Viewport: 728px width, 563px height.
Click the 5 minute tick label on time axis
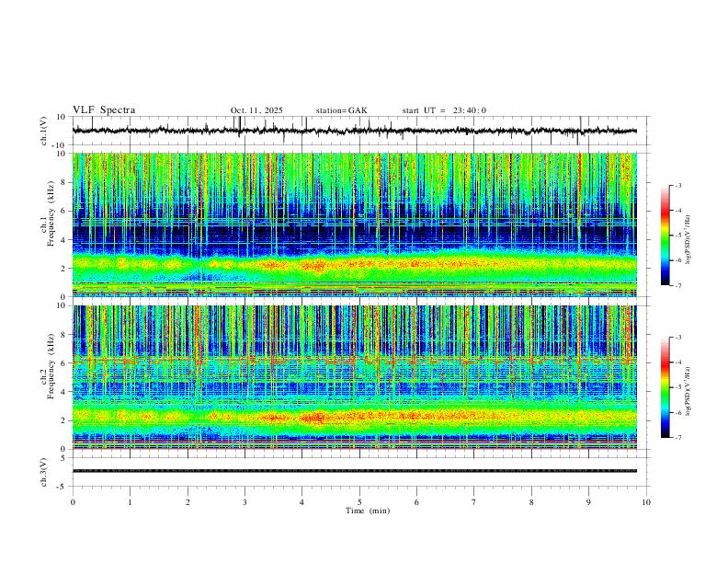(359, 502)
